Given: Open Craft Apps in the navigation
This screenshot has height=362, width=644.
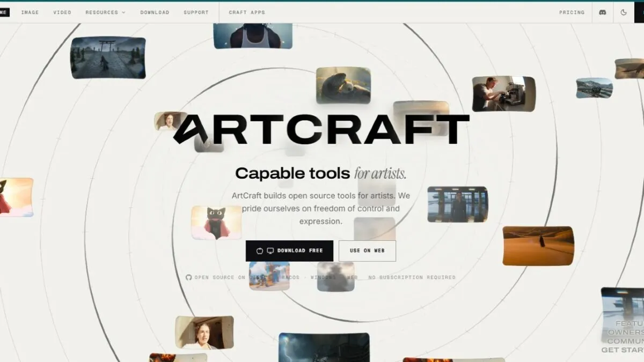Looking at the screenshot, I should click(247, 12).
